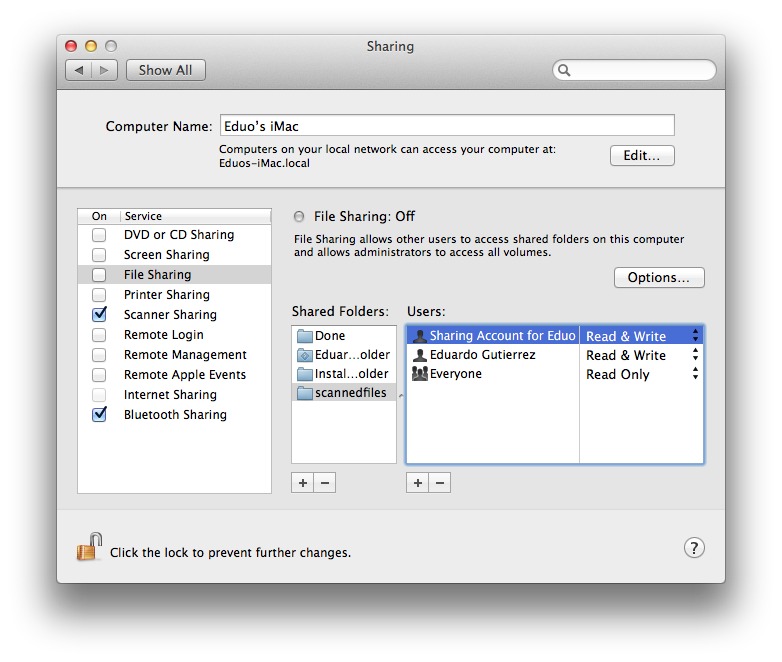Click the search magnifier icon
Image resolution: width=782 pixels, height=662 pixels.
pyautogui.click(x=564, y=70)
